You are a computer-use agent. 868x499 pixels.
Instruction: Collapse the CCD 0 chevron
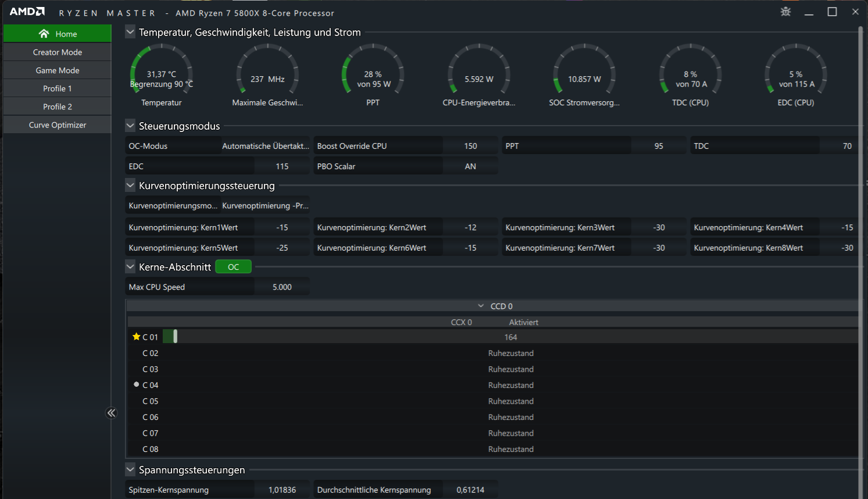(x=481, y=306)
